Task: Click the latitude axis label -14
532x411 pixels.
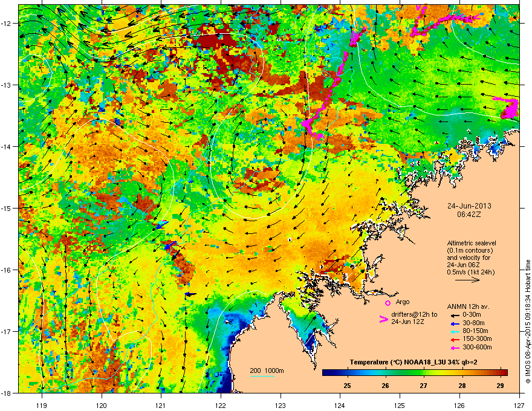Action: click(7, 146)
